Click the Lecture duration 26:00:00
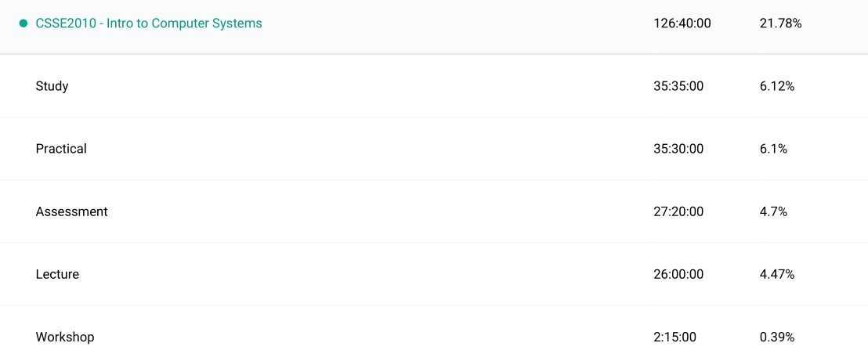 (x=678, y=274)
